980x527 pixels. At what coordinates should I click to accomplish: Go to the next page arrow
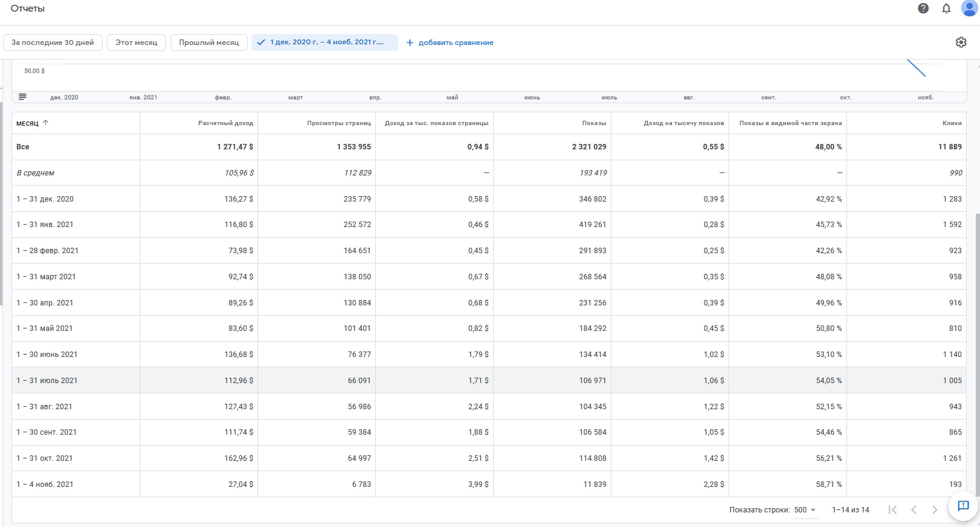(x=935, y=510)
